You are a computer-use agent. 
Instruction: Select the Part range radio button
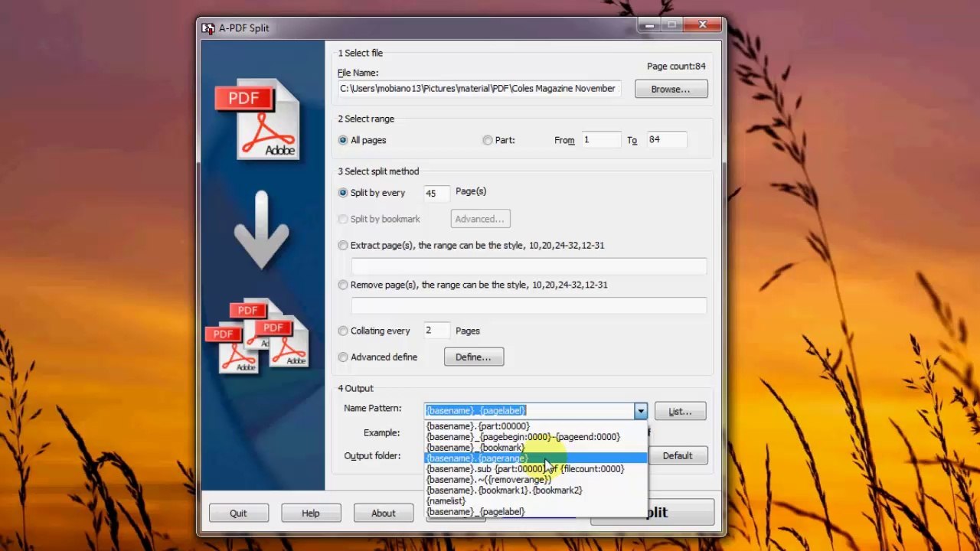coord(488,140)
